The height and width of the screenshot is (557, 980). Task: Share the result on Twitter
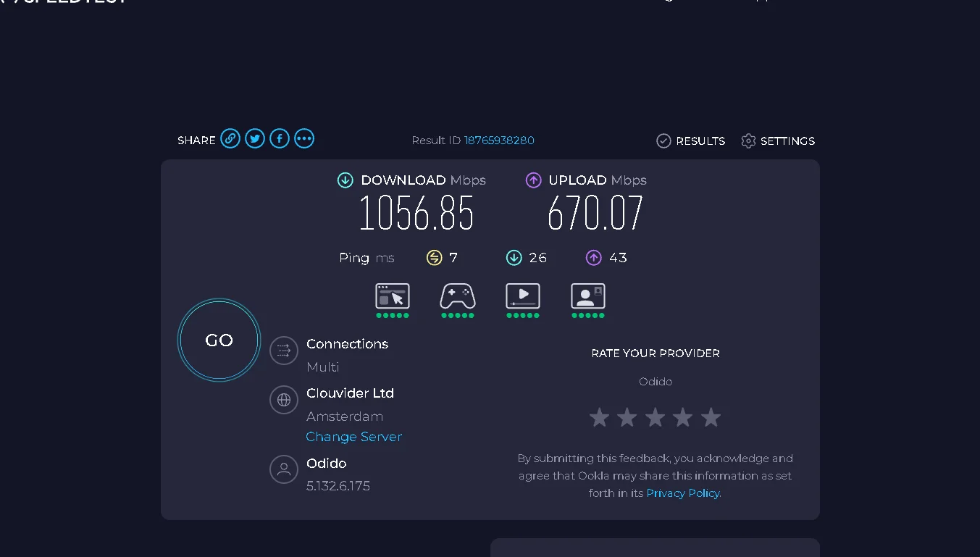tap(255, 138)
